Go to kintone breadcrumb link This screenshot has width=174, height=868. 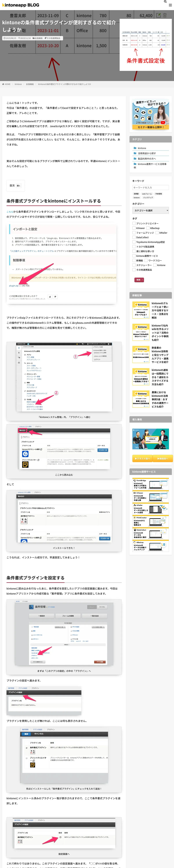[18, 84]
